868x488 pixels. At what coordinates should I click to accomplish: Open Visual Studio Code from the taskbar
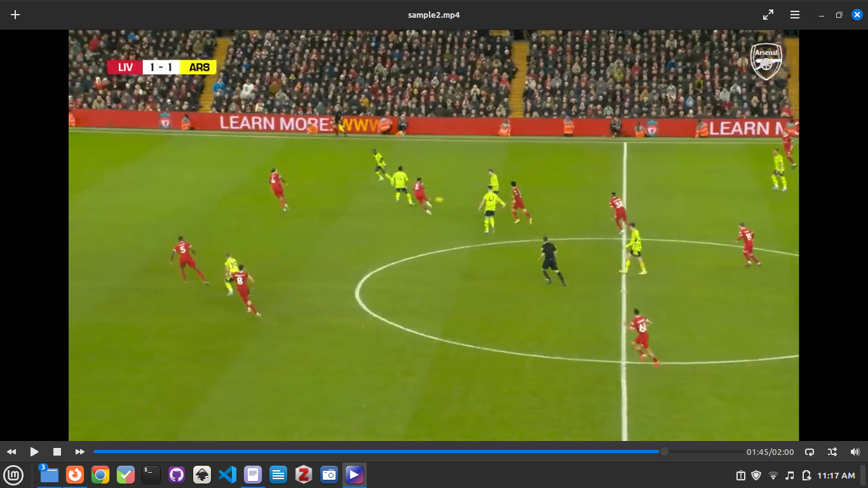pyautogui.click(x=227, y=475)
